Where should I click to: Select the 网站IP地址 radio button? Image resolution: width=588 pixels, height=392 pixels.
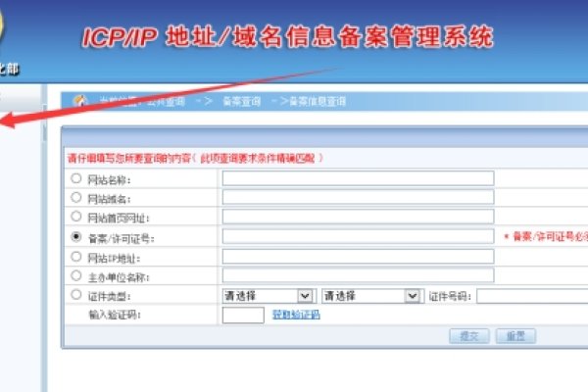[75, 256]
